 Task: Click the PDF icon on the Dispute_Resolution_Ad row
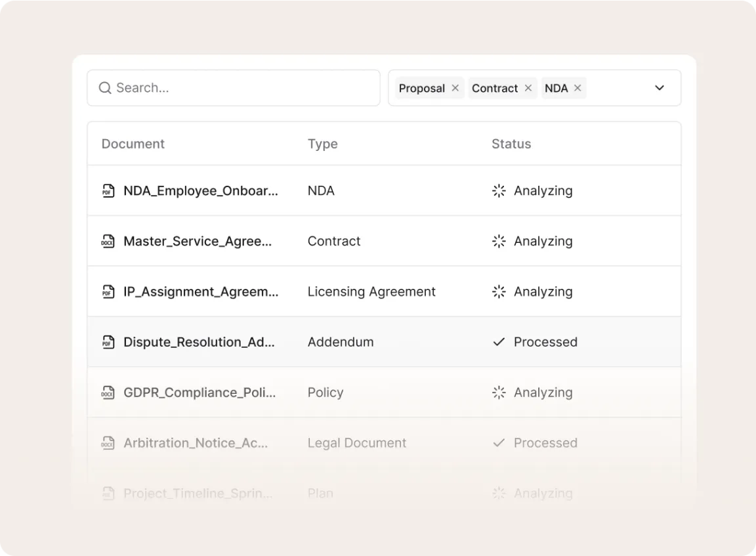(108, 342)
